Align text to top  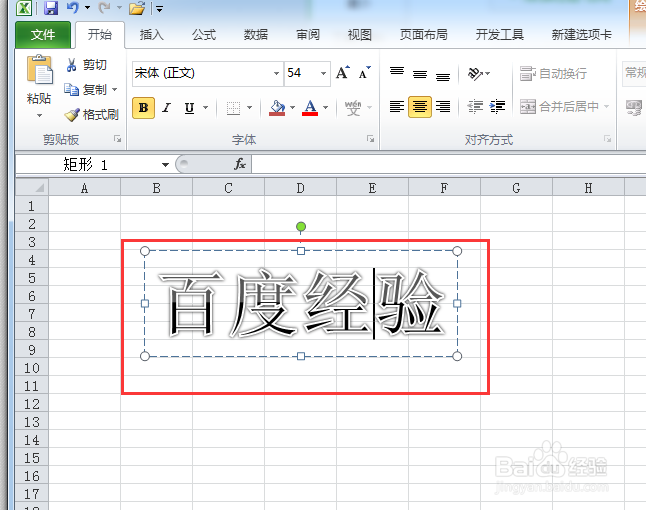tap(397, 73)
